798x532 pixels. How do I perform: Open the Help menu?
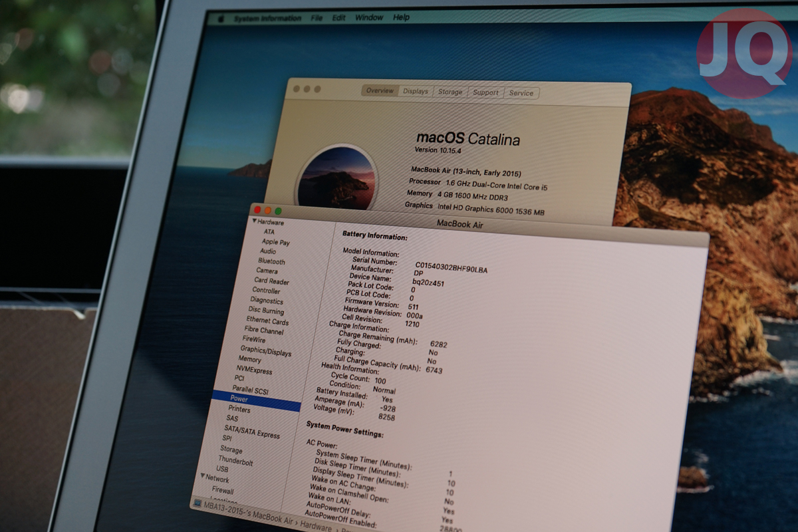click(401, 17)
